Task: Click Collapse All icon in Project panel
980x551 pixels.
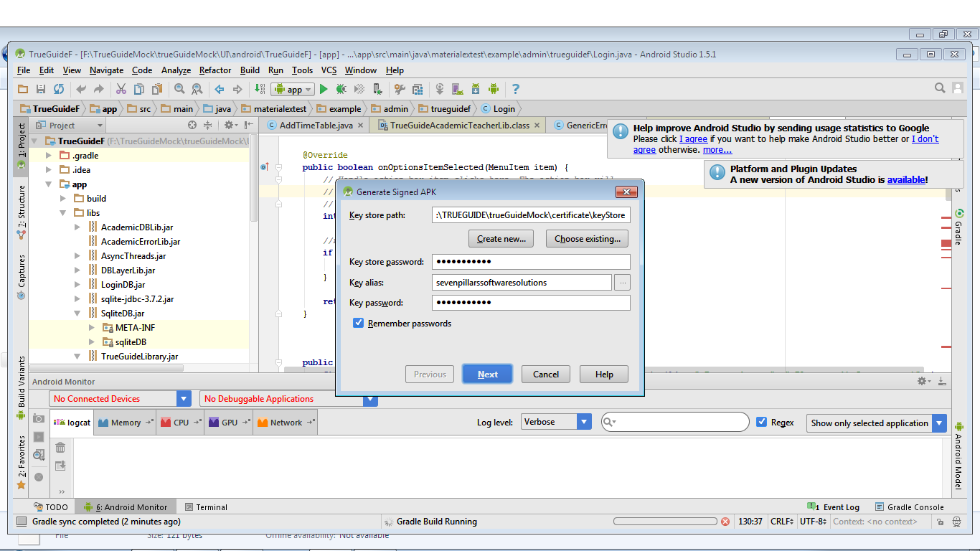Action: click(x=208, y=126)
